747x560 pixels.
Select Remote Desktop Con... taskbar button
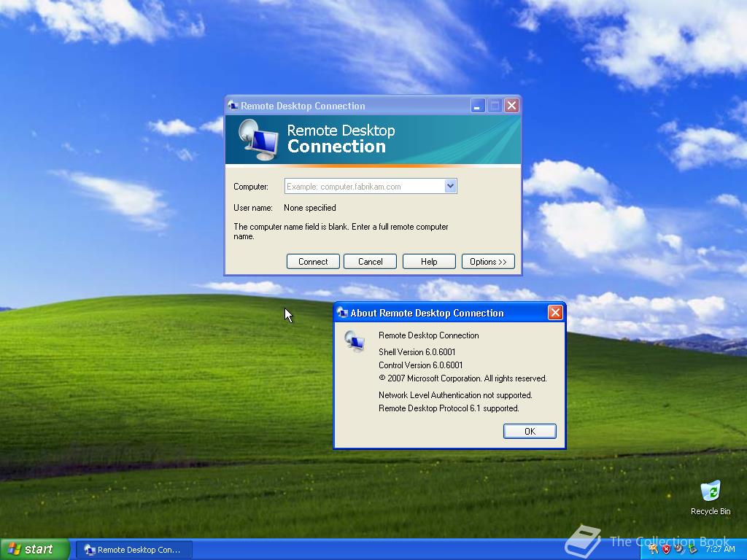pos(134,550)
